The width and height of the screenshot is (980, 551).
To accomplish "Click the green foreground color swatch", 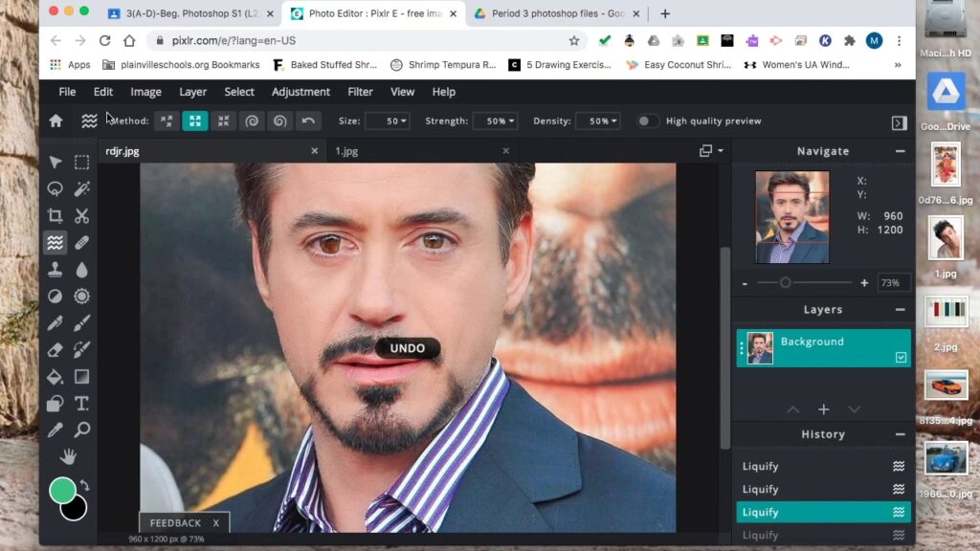I will (x=62, y=491).
